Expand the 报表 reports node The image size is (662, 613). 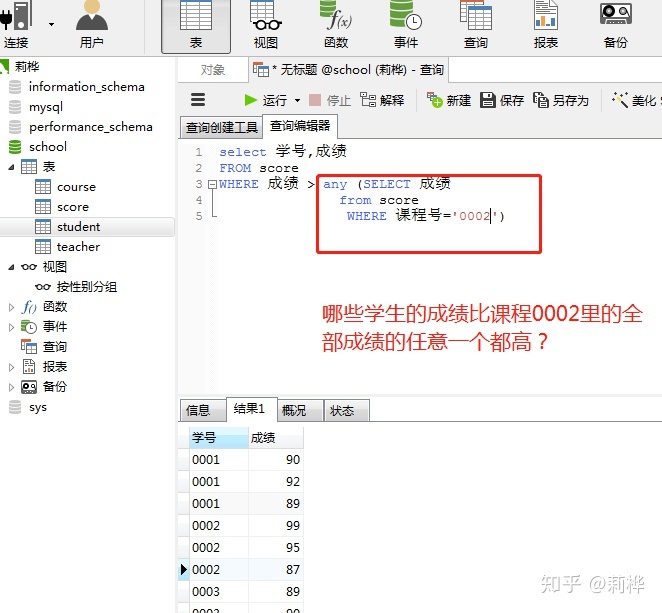click(11, 367)
